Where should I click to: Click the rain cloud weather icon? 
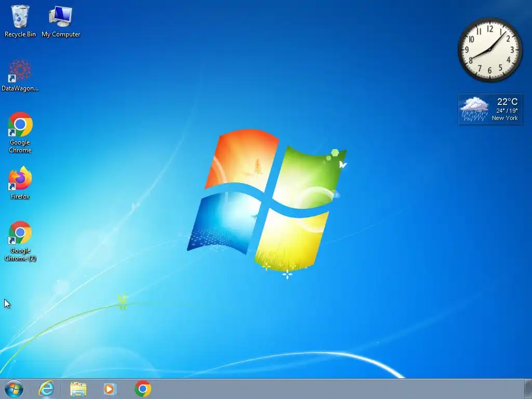[x=474, y=109]
